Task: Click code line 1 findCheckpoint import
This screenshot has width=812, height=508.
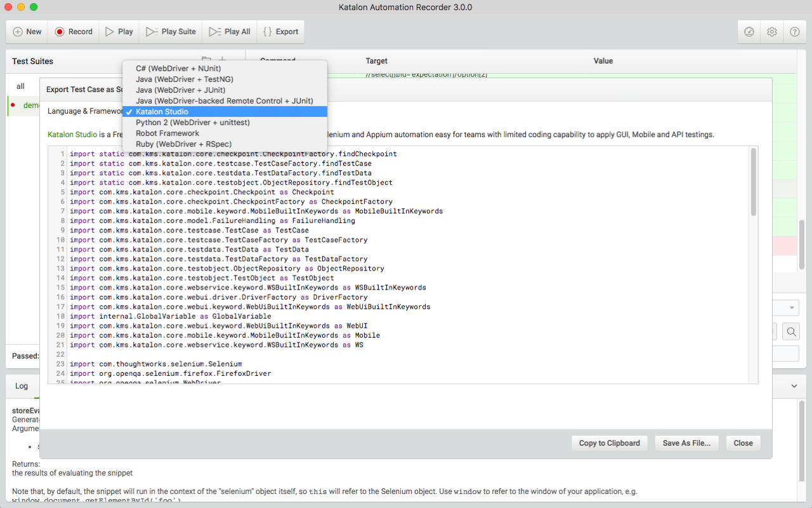Action: coord(233,154)
